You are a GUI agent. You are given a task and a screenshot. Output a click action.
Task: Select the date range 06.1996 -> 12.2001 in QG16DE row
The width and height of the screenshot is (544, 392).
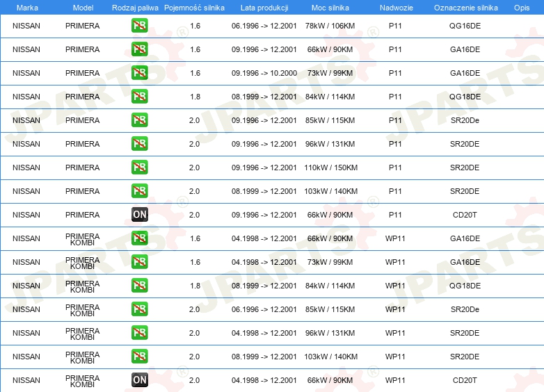(x=264, y=26)
